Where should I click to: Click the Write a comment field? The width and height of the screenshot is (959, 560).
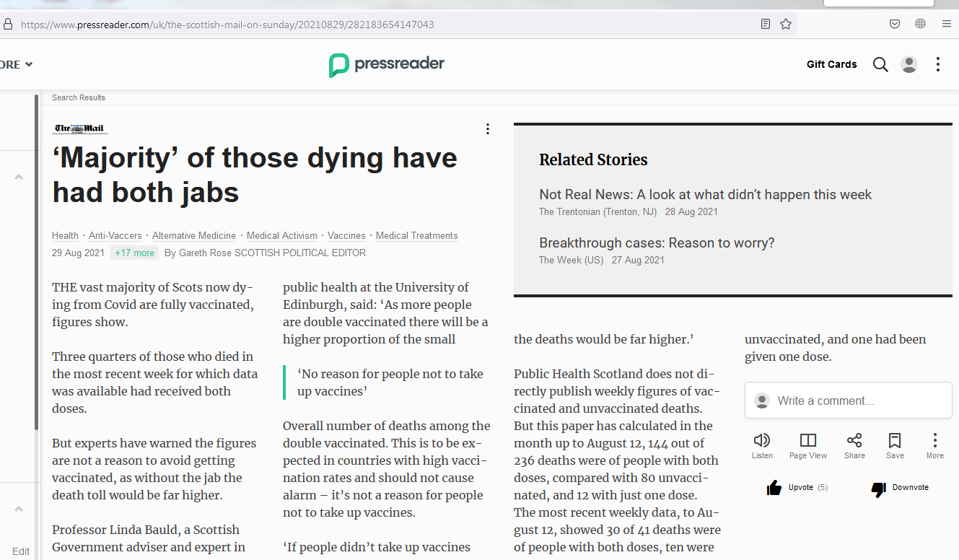coord(849,401)
